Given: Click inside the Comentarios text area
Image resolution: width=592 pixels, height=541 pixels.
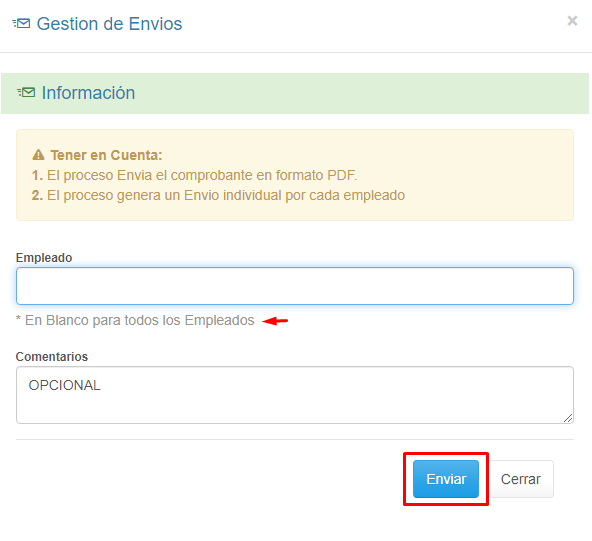Looking at the screenshot, I should coord(295,395).
